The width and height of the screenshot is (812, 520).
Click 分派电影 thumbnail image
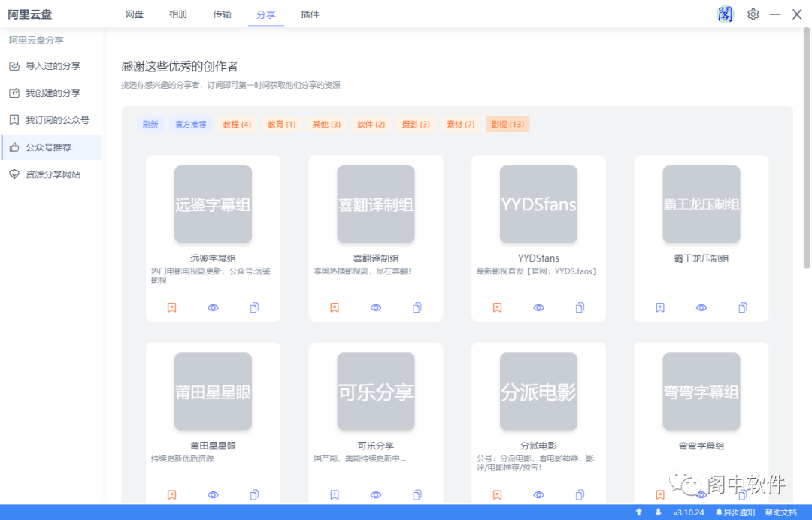pyautogui.click(x=538, y=392)
